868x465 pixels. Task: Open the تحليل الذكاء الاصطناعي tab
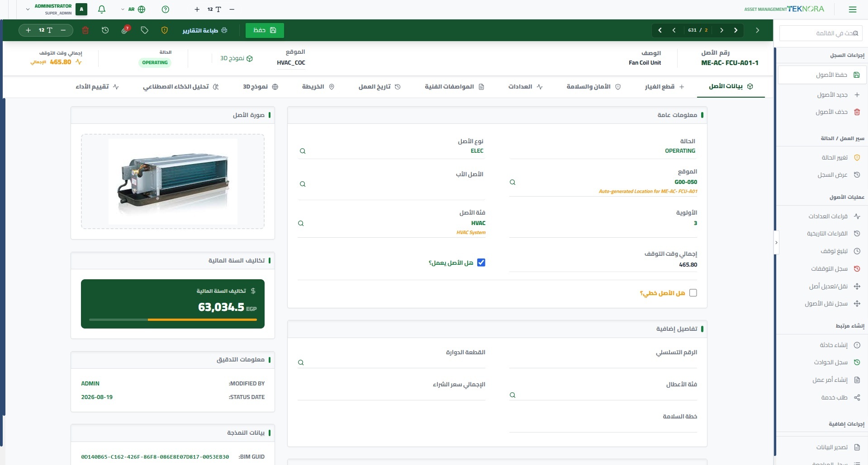181,86
